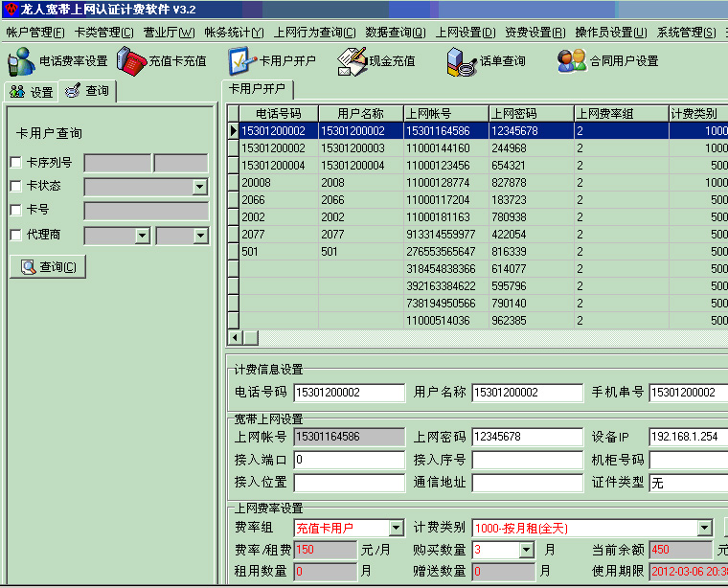This screenshot has width=728, height=588.
Task: Open the 上网行为查询 menu
Action: 315,33
